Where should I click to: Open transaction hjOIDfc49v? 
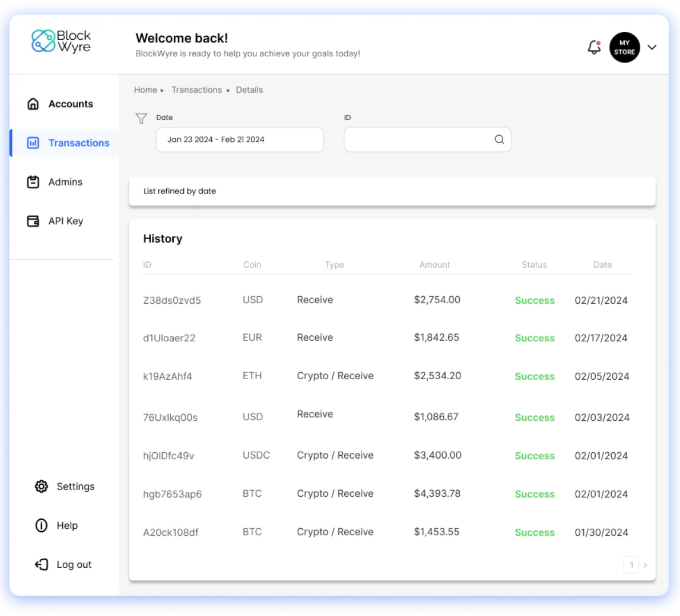click(x=169, y=456)
